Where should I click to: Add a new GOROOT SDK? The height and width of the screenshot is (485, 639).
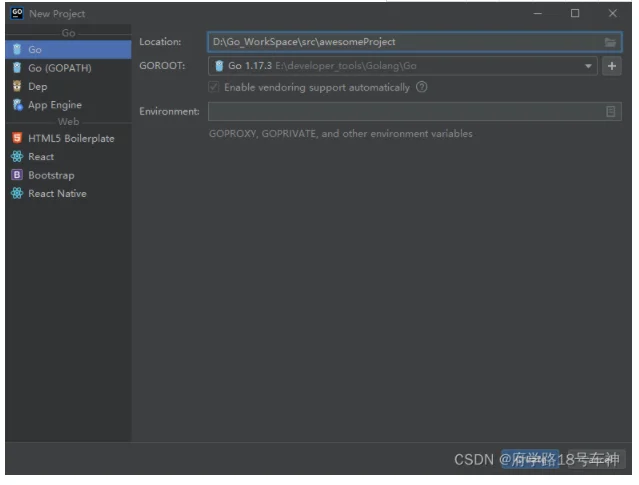click(612, 66)
